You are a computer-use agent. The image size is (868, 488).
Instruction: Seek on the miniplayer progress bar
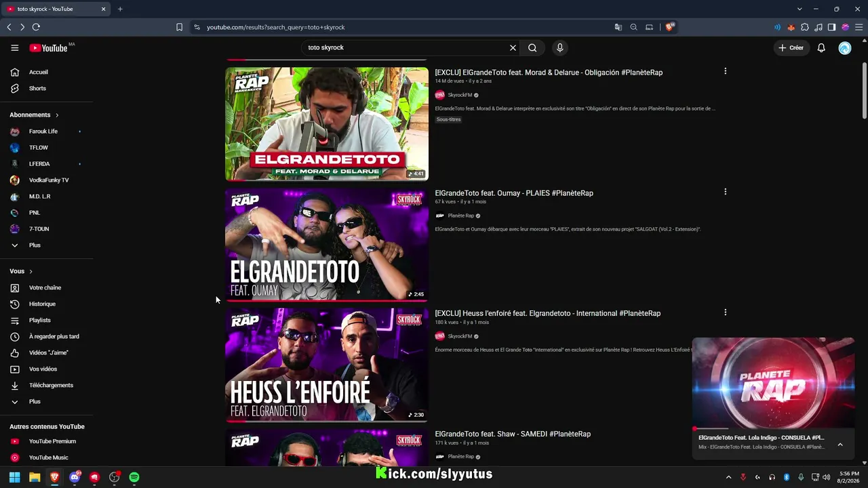tap(773, 428)
